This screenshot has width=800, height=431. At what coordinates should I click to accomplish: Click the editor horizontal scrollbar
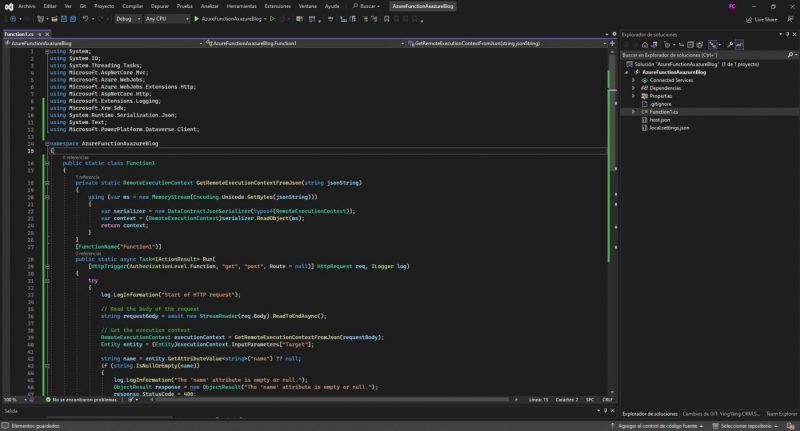coord(332,400)
